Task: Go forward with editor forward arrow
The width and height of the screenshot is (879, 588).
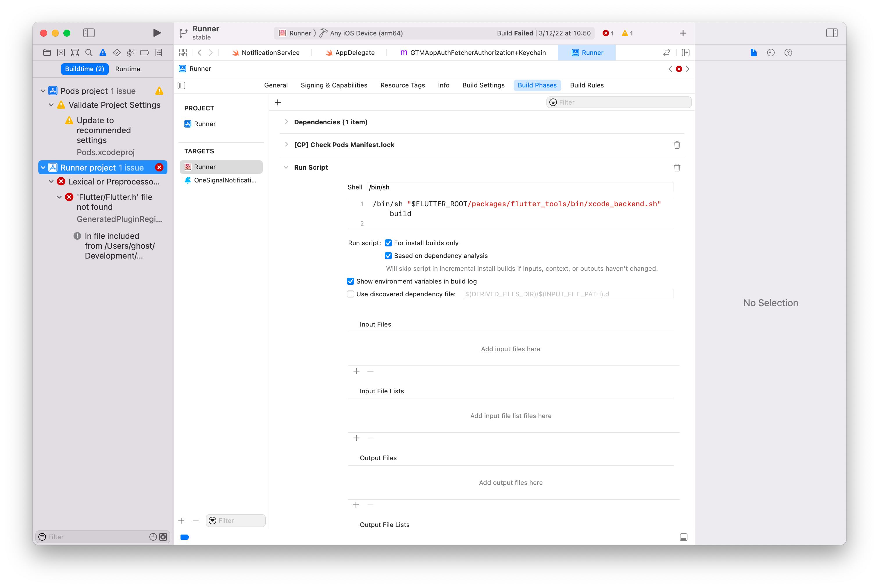Action: (x=211, y=53)
